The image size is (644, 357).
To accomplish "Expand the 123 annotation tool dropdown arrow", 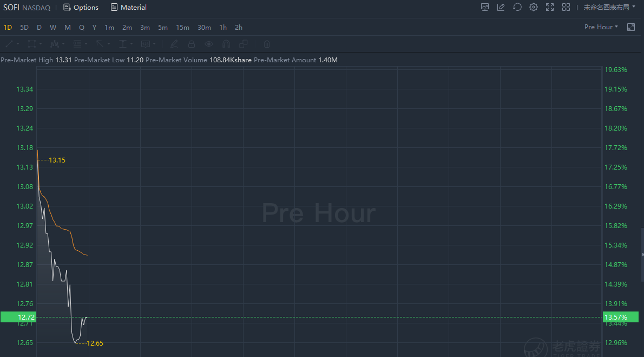I will click(x=154, y=44).
